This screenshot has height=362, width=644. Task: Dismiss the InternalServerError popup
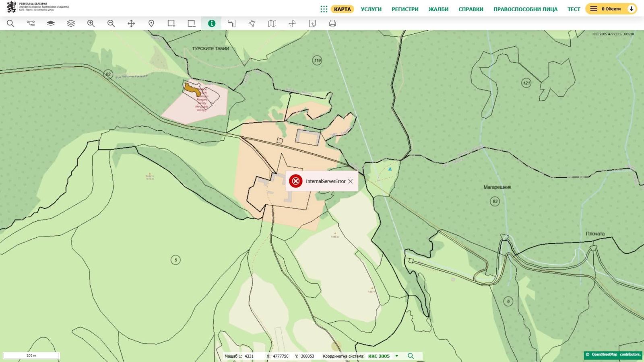(351, 181)
